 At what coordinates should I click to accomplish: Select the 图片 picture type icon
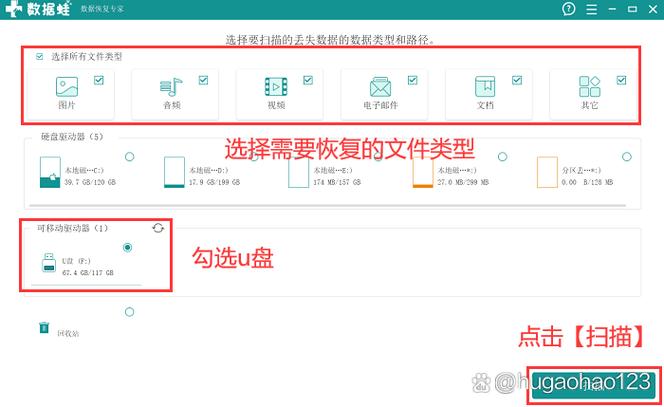(67, 86)
